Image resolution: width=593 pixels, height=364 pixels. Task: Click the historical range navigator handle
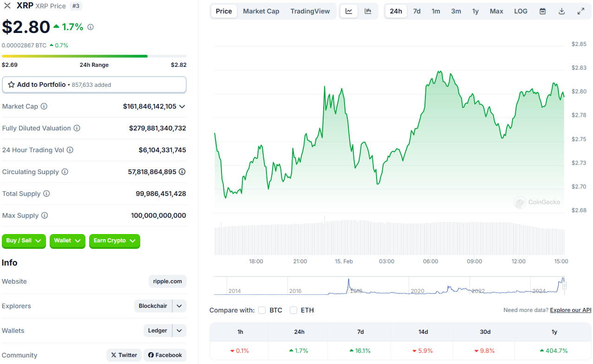click(565, 286)
